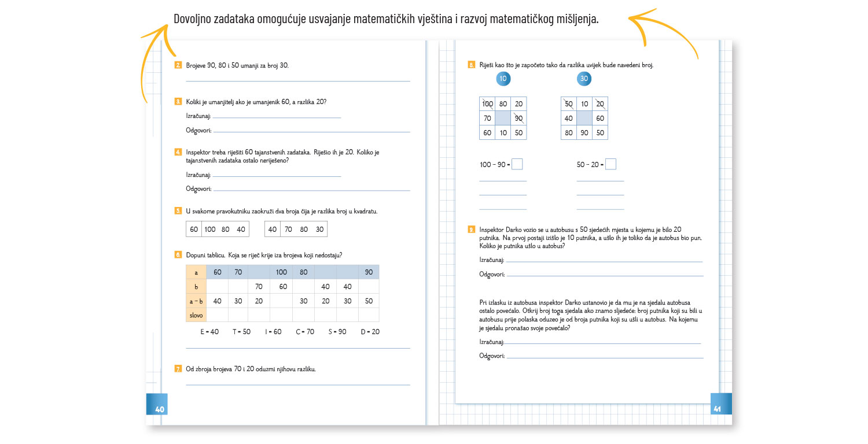The width and height of the screenshot is (868, 444).
Task: Click the Odgovori line in exercise 4
Action: [x=312, y=189]
